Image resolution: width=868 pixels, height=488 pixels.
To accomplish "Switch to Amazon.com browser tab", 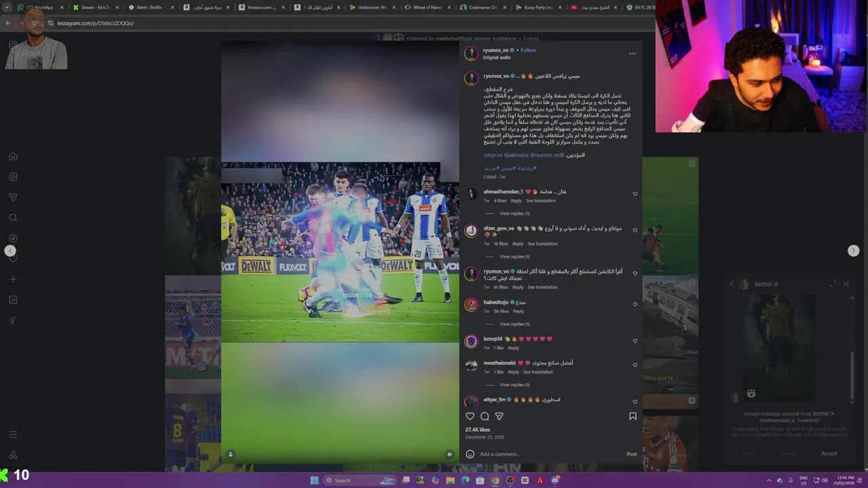I will pyautogui.click(x=262, y=7).
